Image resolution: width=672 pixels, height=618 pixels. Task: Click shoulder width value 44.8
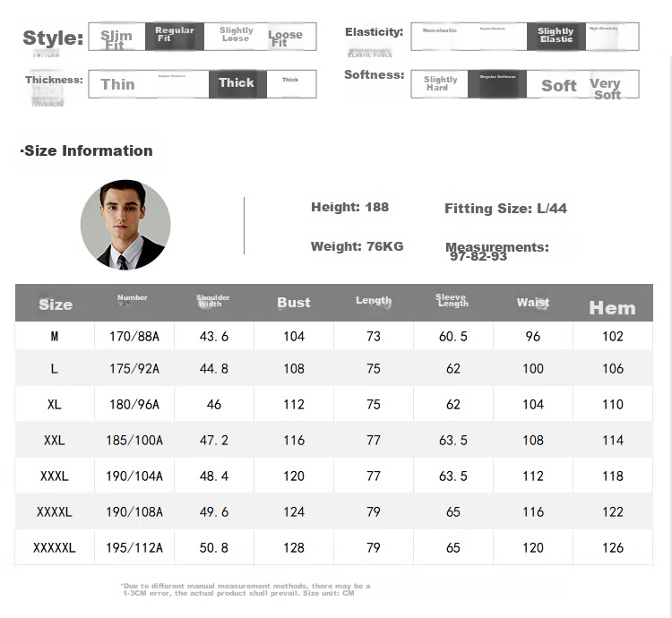coord(214,369)
